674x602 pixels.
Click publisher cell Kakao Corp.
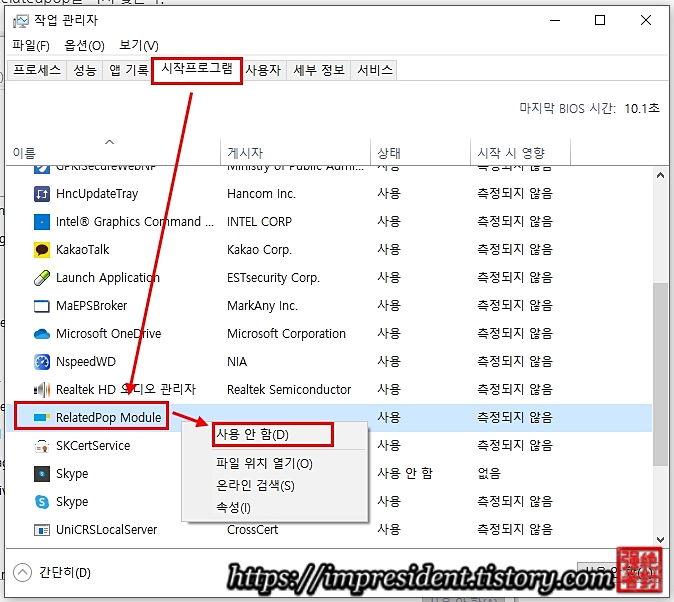[259, 250]
